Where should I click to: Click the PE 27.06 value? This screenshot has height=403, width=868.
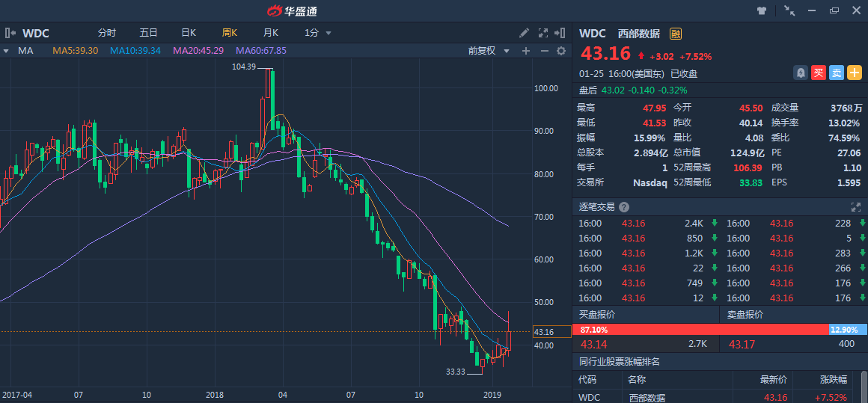pyautogui.click(x=849, y=153)
